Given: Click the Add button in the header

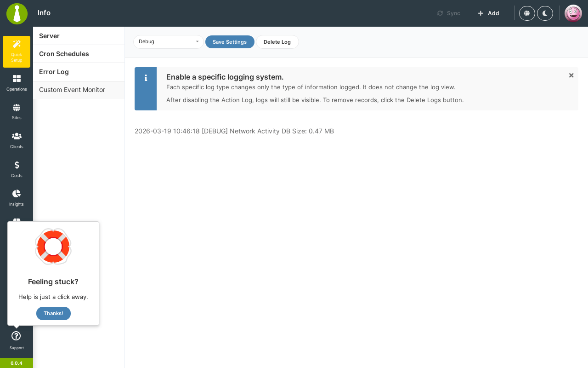Looking at the screenshot, I should (488, 13).
